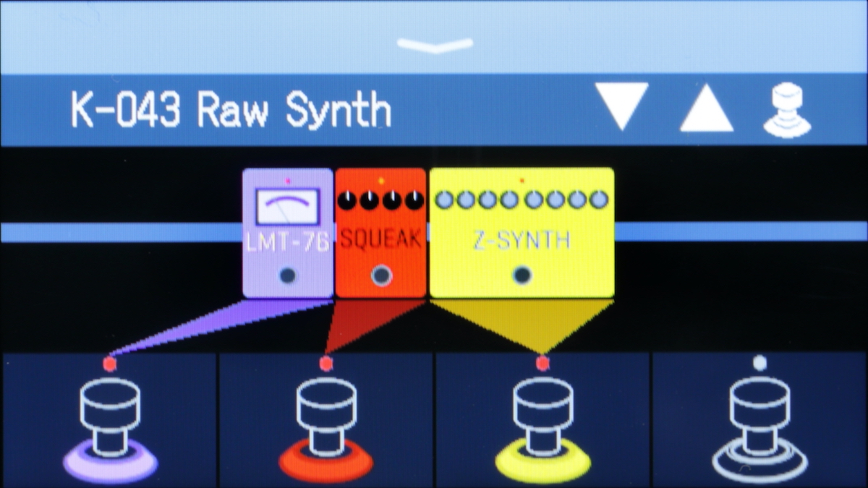
Task: Toggle the purple LMT-76 footswitch
Action: click(x=110, y=429)
